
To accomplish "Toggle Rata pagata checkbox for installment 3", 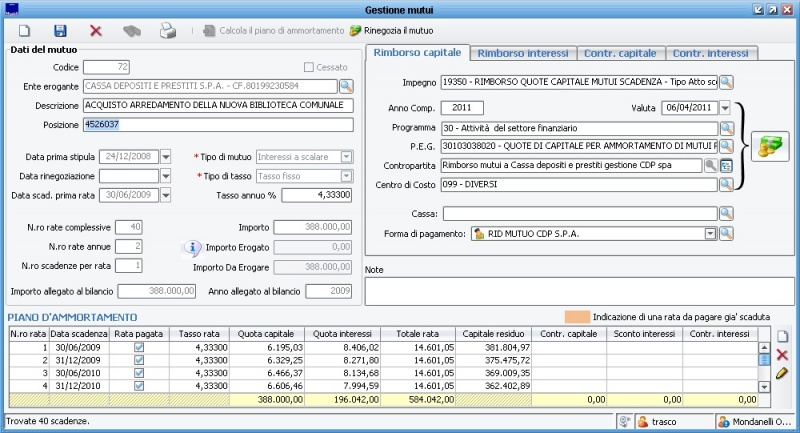I will pyautogui.click(x=139, y=372).
